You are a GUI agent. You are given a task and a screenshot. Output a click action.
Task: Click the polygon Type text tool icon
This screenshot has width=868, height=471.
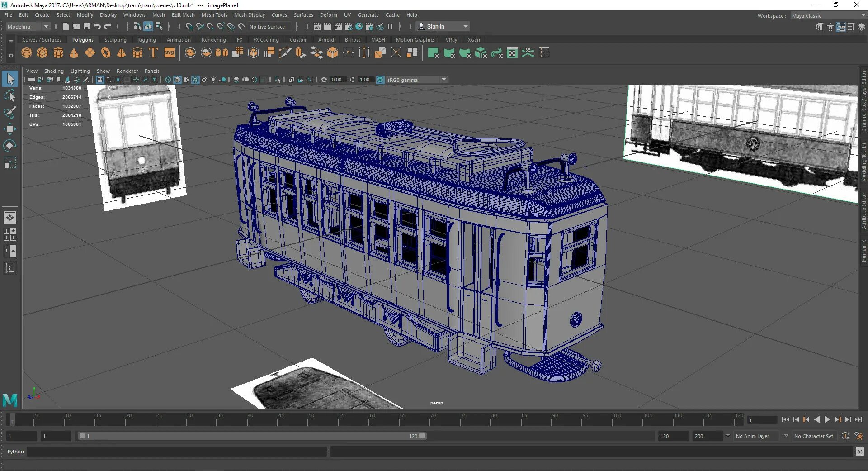tap(153, 53)
